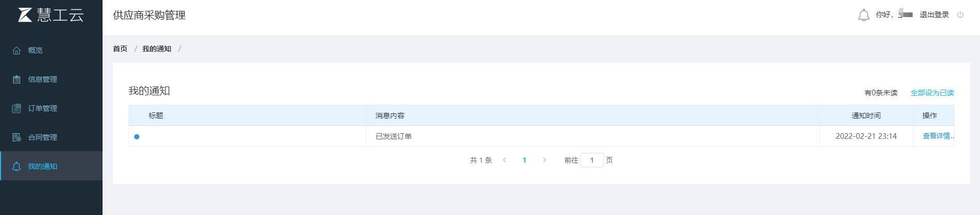Go to previous page arrow
Image resolution: width=980 pixels, height=215 pixels.
(505, 160)
